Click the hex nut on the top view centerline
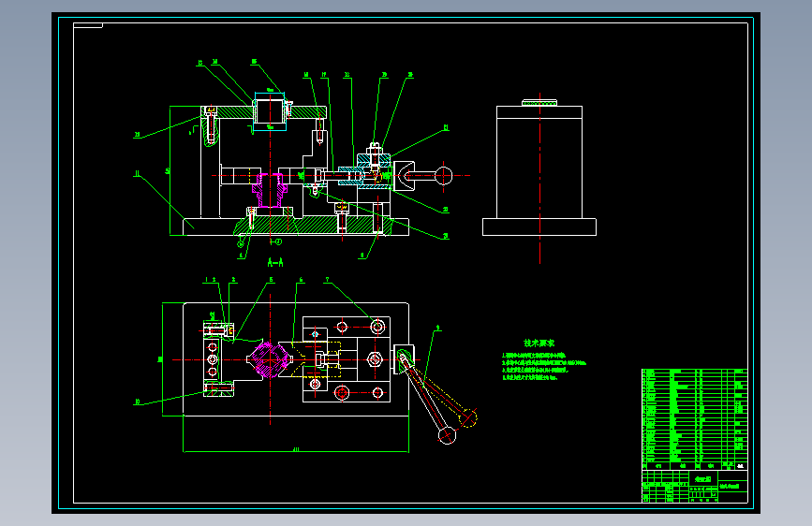 point(375,358)
